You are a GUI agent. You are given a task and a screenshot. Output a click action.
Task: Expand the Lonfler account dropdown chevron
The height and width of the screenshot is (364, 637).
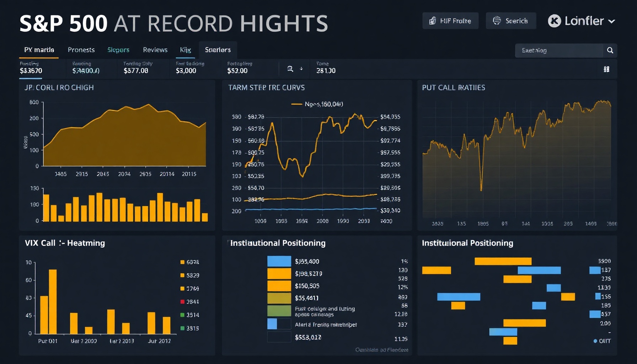[x=611, y=21]
